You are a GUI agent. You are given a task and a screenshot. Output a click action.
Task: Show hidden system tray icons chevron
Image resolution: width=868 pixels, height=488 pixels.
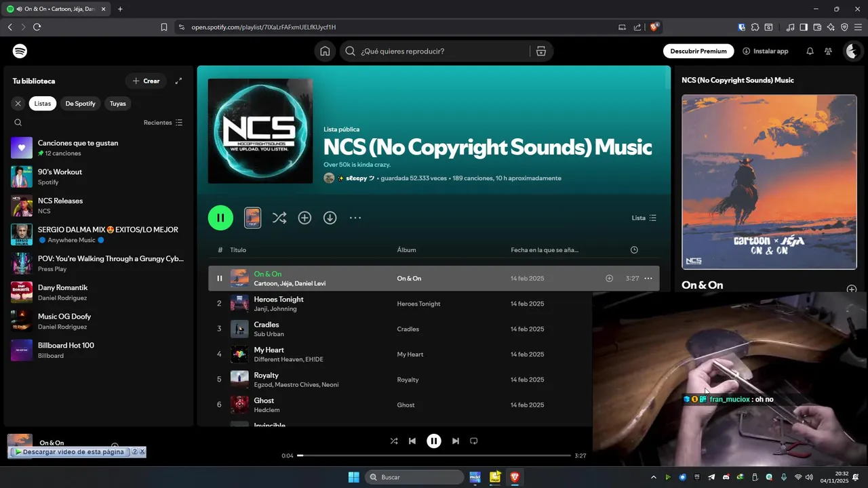coord(654,477)
